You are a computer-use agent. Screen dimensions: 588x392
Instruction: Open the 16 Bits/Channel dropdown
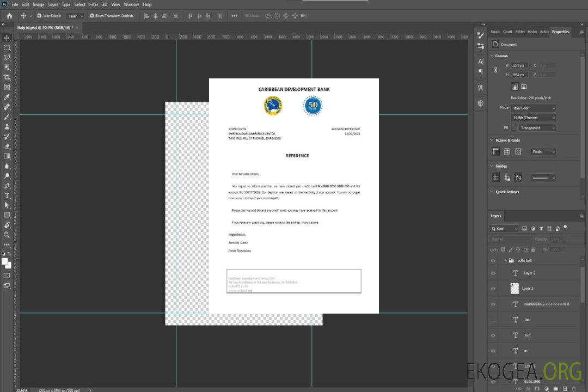tap(534, 118)
